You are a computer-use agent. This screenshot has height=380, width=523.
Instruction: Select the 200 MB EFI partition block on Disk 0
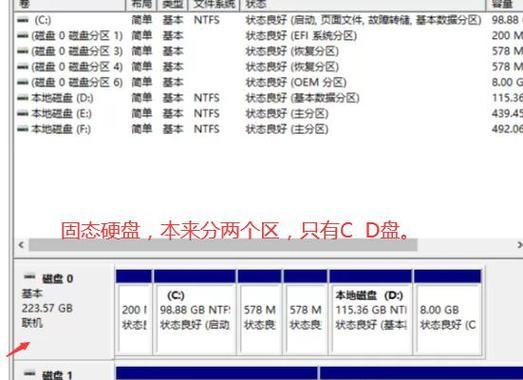point(134,312)
